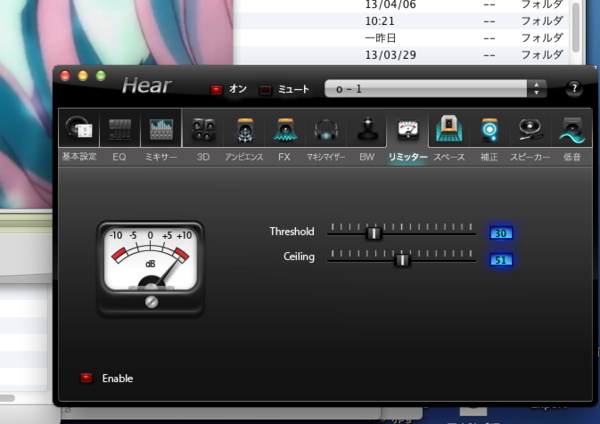The height and width of the screenshot is (424, 600).
Task: Click the Finder window vertical scrollbar
Action: [576, 27]
